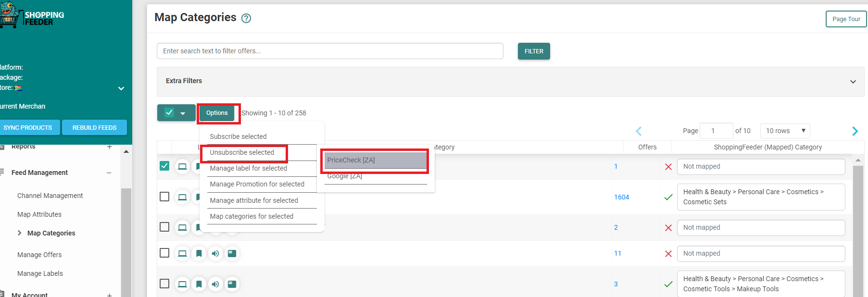Expand the My Account section
868x297 pixels.
(x=109, y=295)
